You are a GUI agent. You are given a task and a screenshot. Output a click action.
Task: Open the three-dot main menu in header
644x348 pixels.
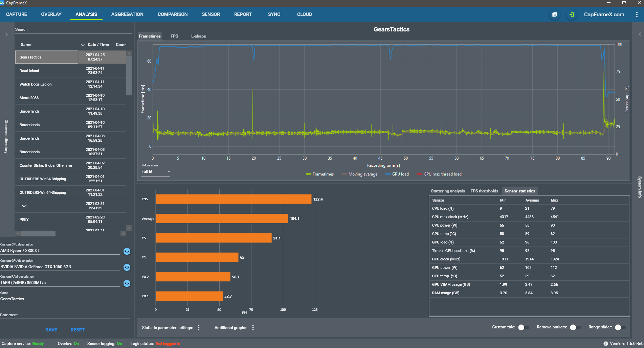pos(637,15)
